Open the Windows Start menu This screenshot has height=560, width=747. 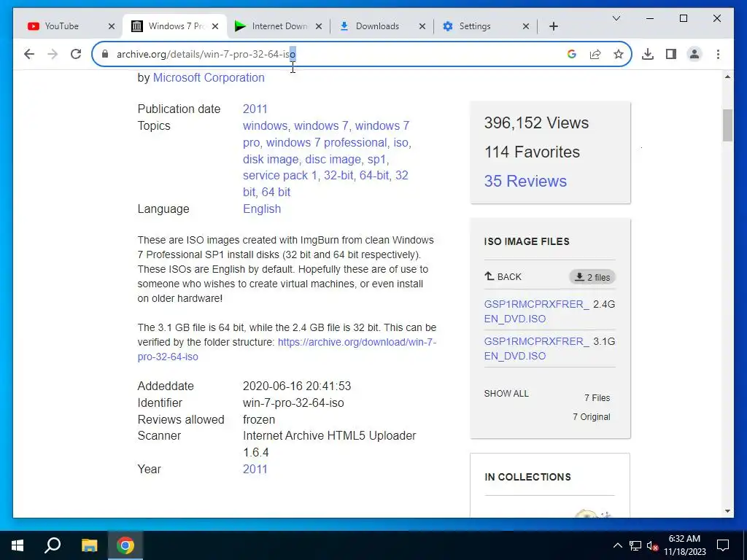[x=18, y=545]
